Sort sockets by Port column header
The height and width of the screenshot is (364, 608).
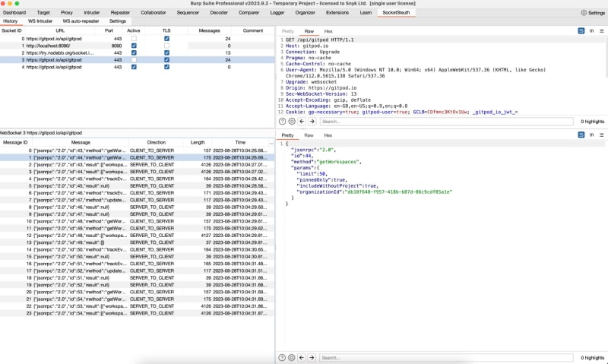pyautogui.click(x=109, y=30)
